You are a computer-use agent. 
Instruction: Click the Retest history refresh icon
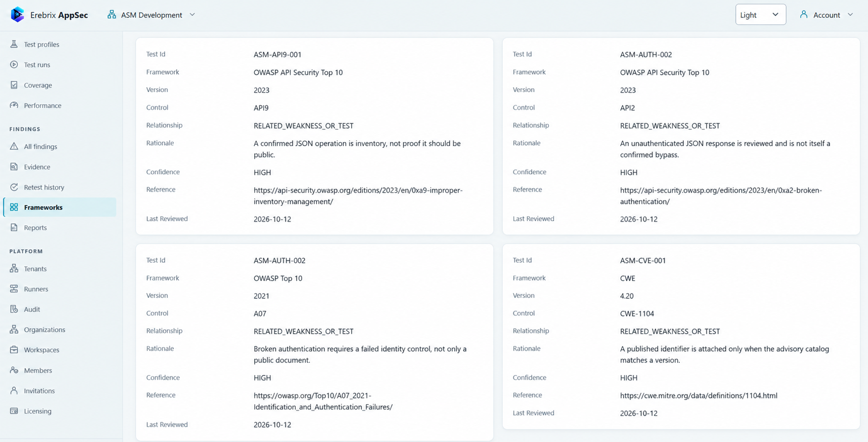[14, 187]
